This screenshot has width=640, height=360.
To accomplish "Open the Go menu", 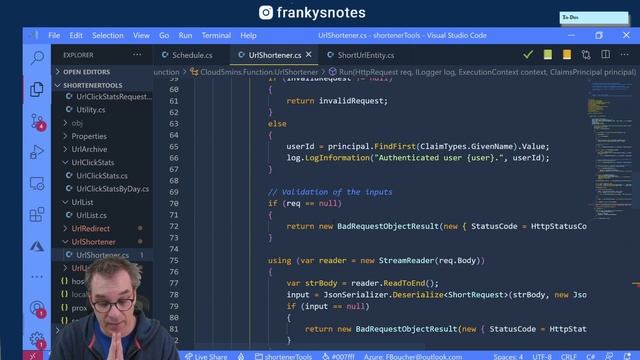I will (x=164, y=36).
